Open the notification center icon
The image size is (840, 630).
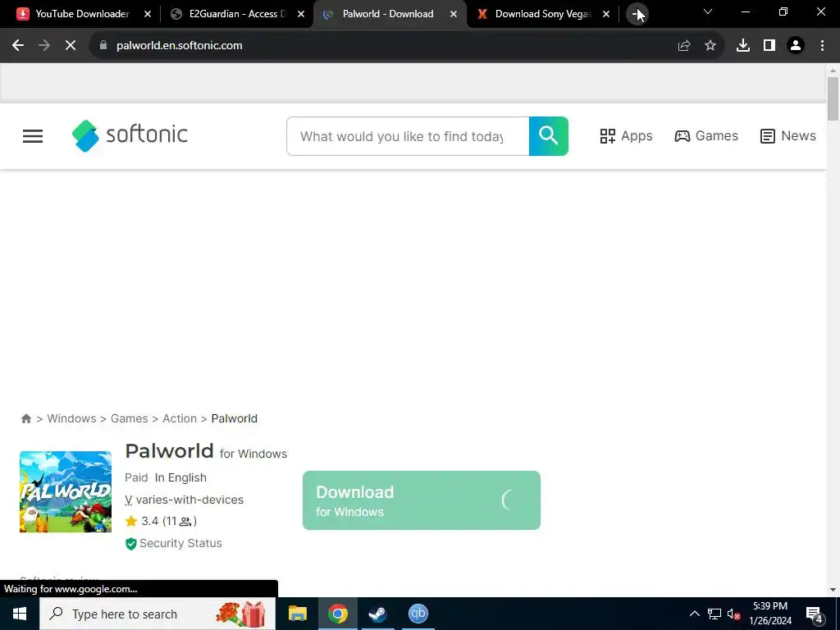pyautogui.click(x=815, y=614)
